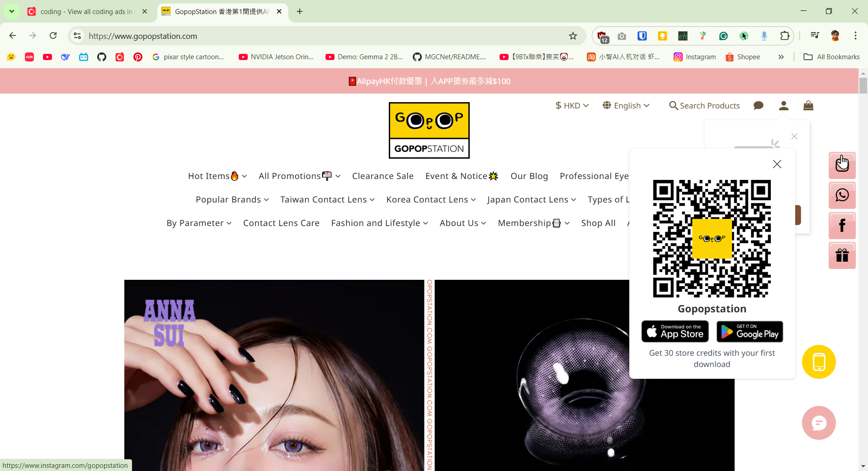Click the address bar URL
Image resolution: width=868 pixels, height=471 pixels.
click(143, 36)
